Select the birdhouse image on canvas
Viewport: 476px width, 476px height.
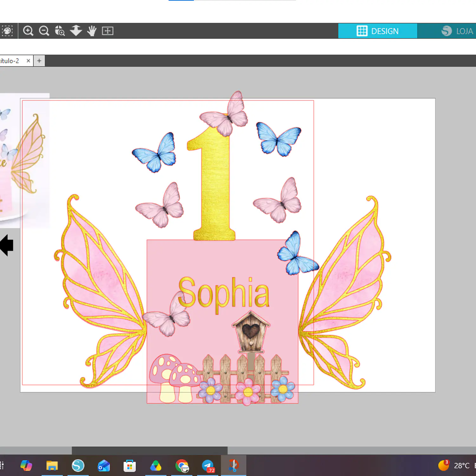pos(251,332)
